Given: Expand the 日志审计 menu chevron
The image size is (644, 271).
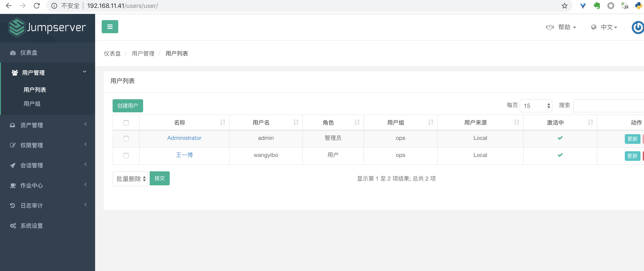Looking at the screenshot, I should (86, 204).
